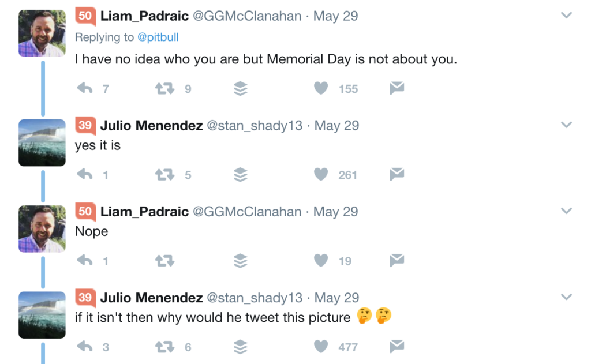Like the tweet with 477 likes

pos(321,347)
